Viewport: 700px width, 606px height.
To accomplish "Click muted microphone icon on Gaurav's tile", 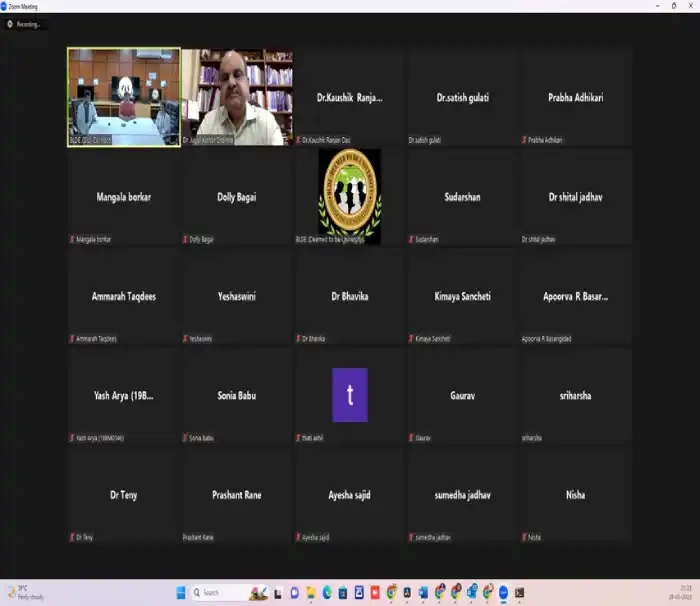I will coord(411,438).
